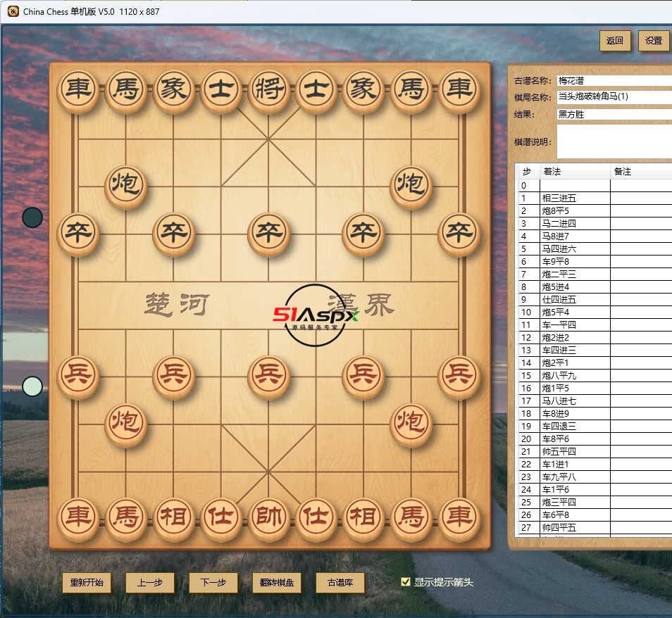Select move 17 马八进七
672x618 pixels.
[595, 401]
